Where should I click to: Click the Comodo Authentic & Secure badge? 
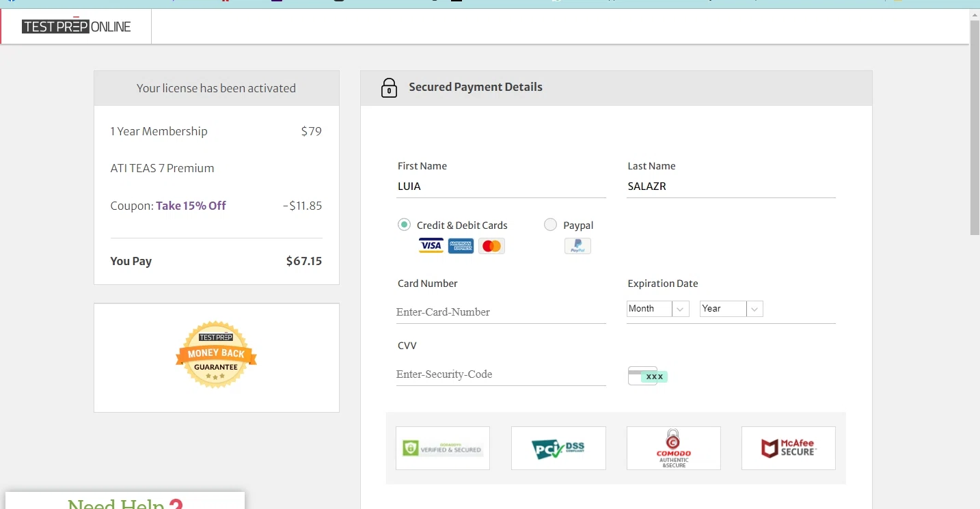[674, 448]
